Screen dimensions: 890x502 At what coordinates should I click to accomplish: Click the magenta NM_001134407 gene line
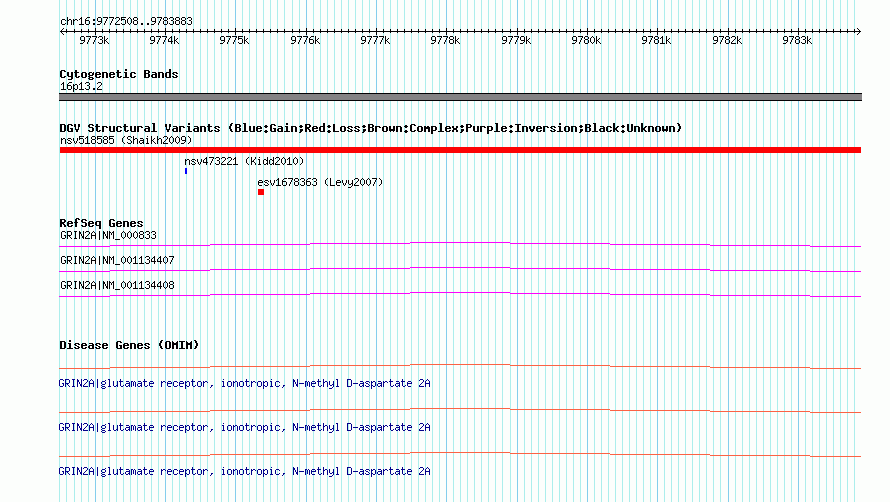click(x=460, y=269)
